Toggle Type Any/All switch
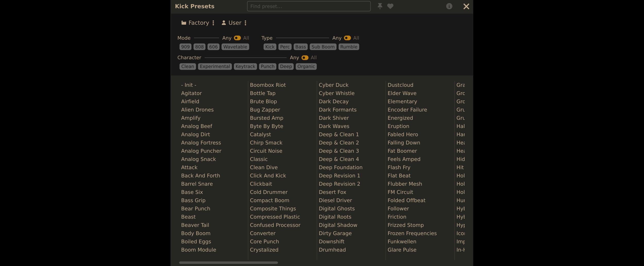 tap(347, 38)
